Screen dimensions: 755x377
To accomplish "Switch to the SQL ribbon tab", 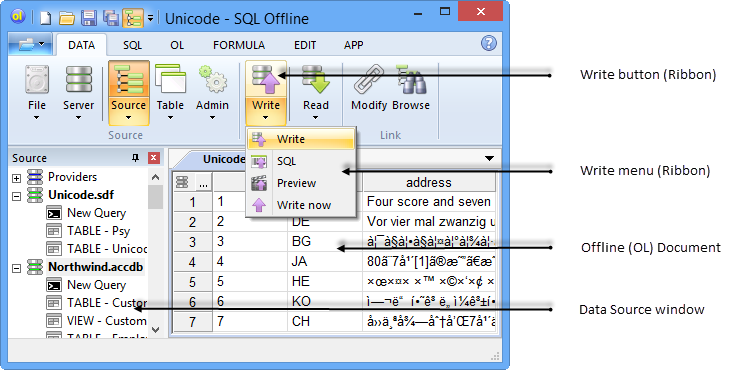I will click(x=132, y=45).
